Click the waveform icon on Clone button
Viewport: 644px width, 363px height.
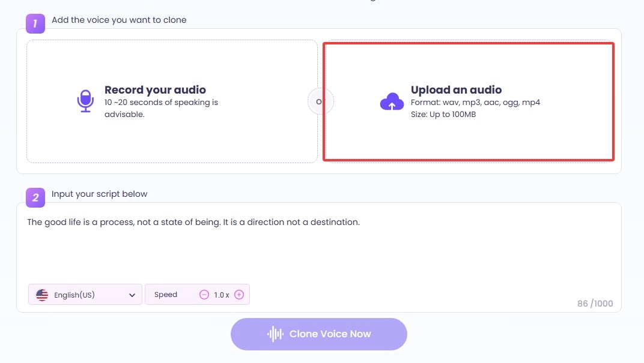click(275, 334)
